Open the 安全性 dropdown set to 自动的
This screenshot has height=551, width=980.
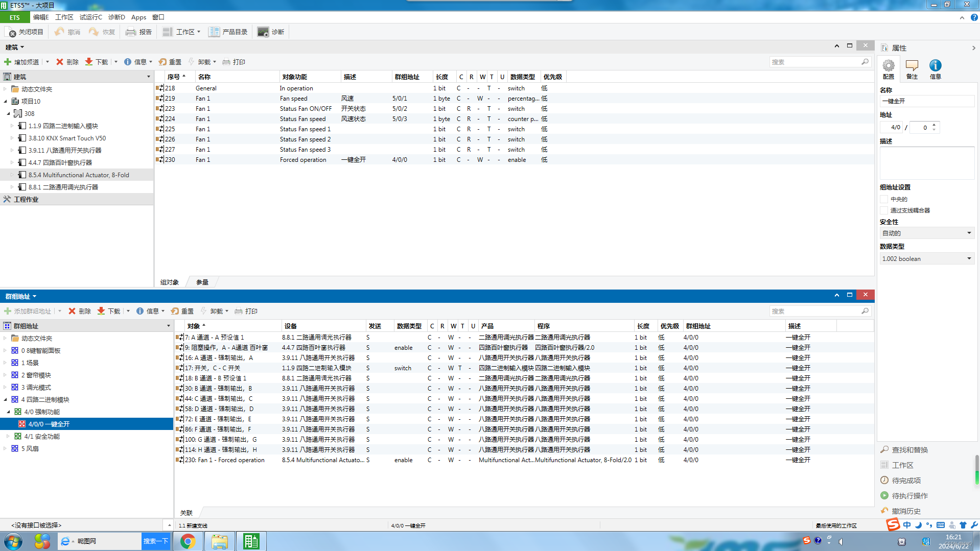(x=926, y=233)
